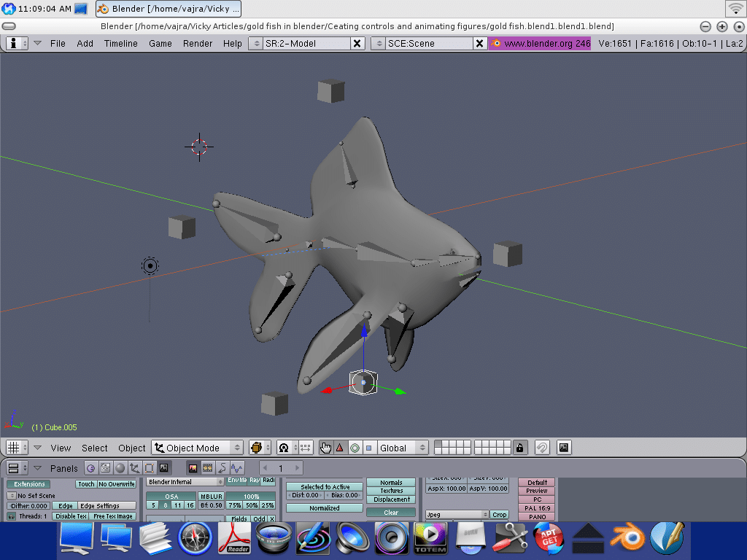Open the Render menu

pos(198,43)
